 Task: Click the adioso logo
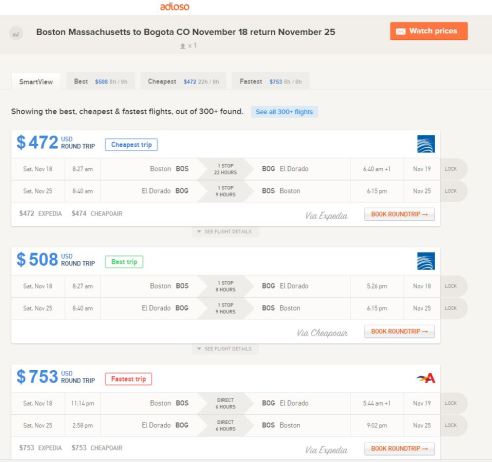tap(174, 6)
